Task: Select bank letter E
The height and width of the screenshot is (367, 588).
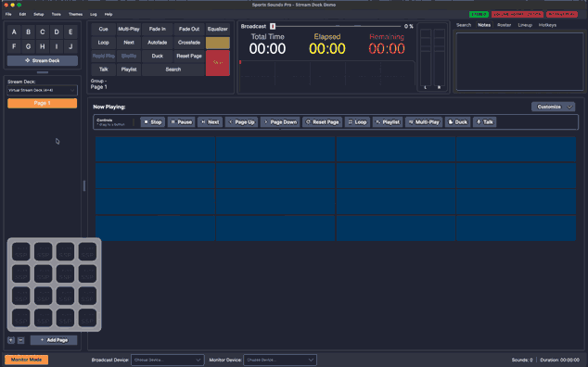Action: click(x=70, y=32)
